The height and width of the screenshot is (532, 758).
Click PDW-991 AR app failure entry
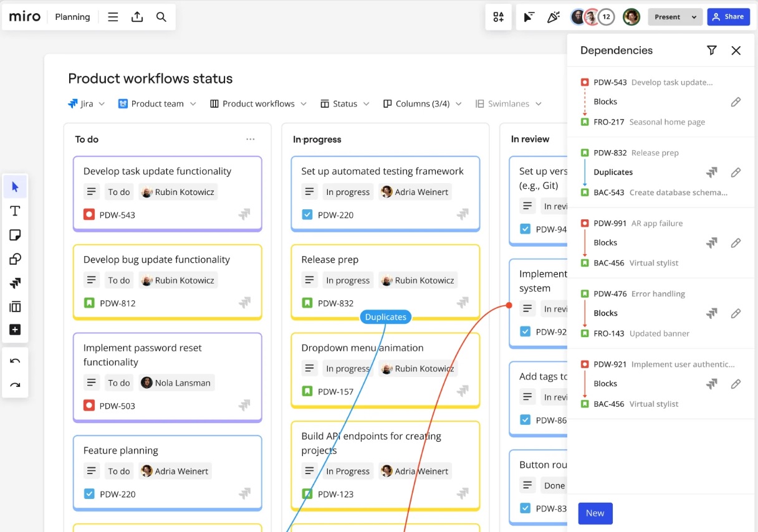[631, 223]
